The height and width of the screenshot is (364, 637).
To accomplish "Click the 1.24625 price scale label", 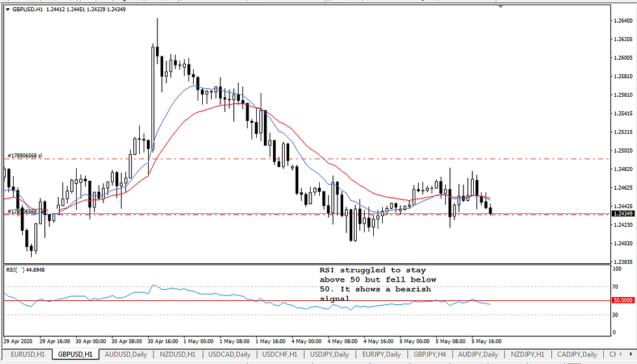I will (x=623, y=188).
